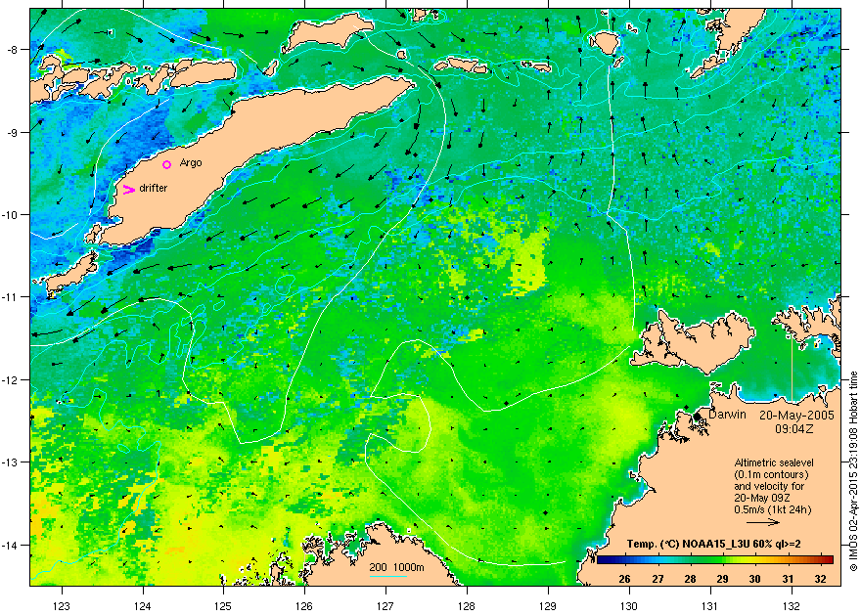Click the cyan 200m depth contour legend line
Image resolution: width=861 pixels, height=616 pixels.
click(x=388, y=576)
